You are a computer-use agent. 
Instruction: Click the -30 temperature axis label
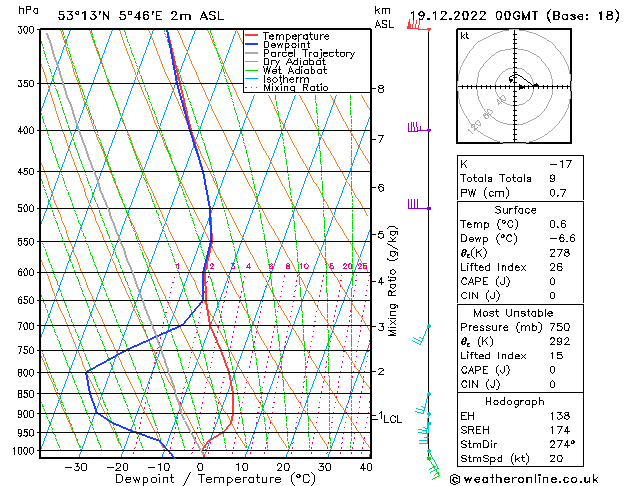click(x=76, y=467)
